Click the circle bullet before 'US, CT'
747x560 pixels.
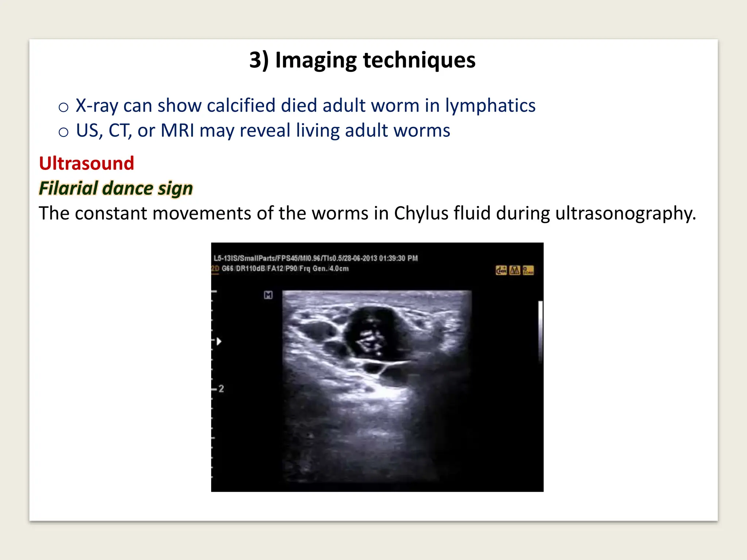click(63, 132)
